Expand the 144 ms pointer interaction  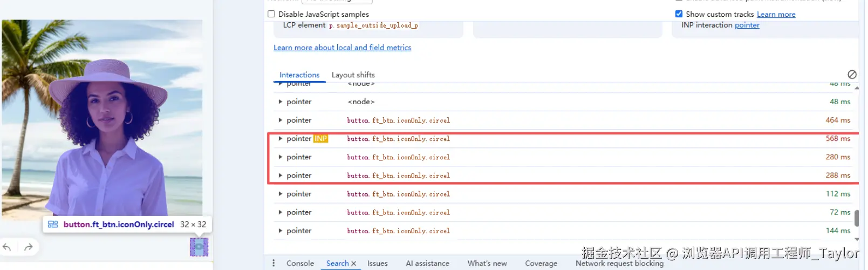pyautogui.click(x=280, y=231)
